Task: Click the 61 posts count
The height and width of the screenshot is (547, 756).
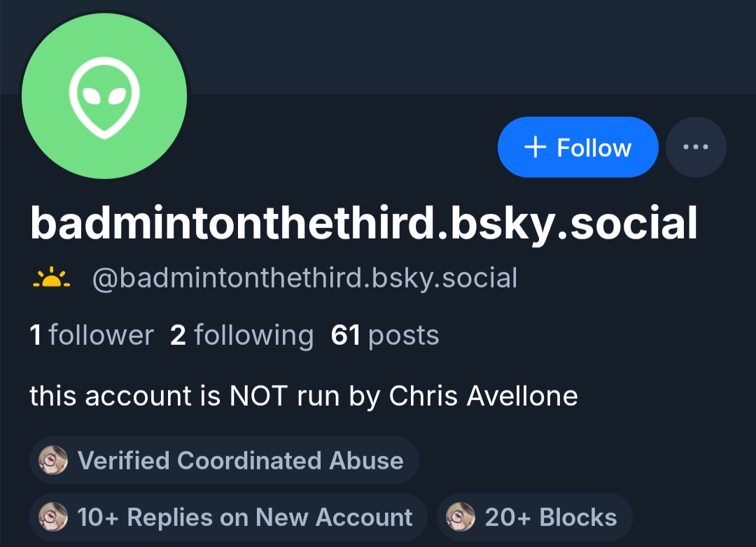Action: [x=386, y=336]
